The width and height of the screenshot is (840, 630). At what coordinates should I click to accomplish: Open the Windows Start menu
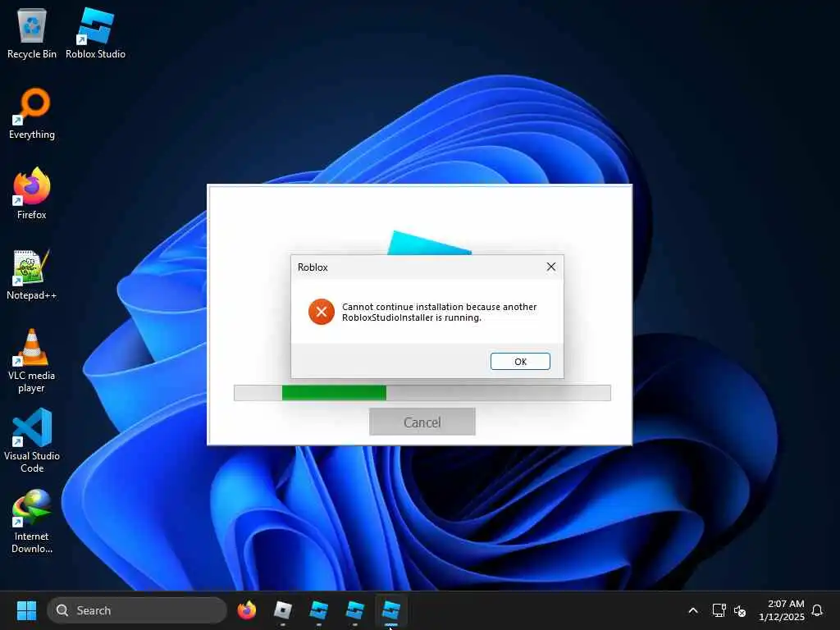coord(26,610)
